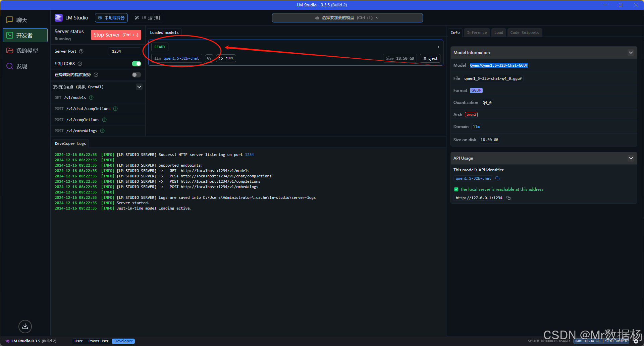Select the Loaded models tab
Screen dimensions: 644x346
pyautogui.click(x=164, y=33)
